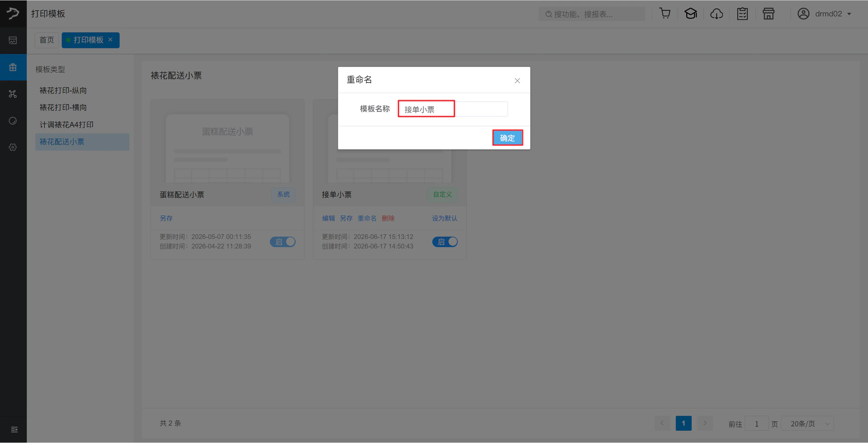This screenshot has height=443, width=868.
Task: Click the 模板名称 input field
Action: [x=453, y=109]
